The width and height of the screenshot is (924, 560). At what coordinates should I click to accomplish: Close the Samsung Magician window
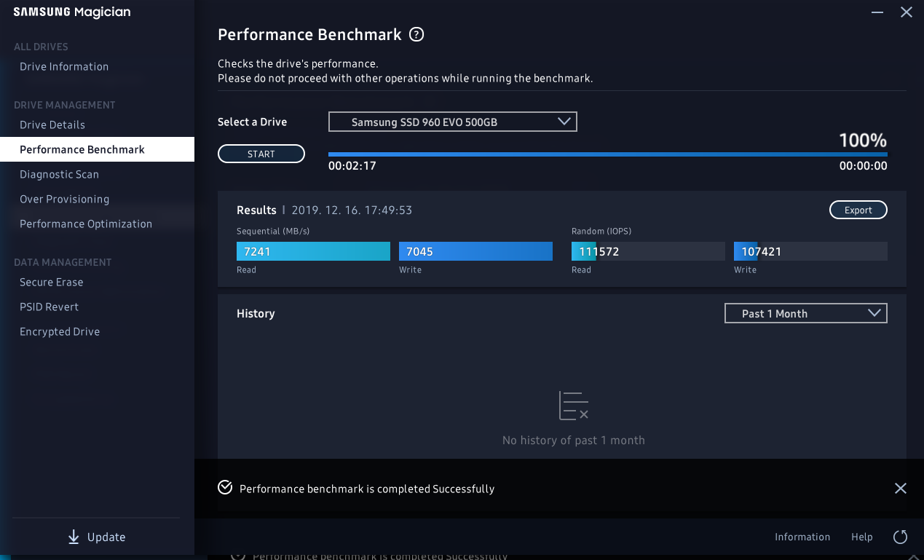point(907,12)
